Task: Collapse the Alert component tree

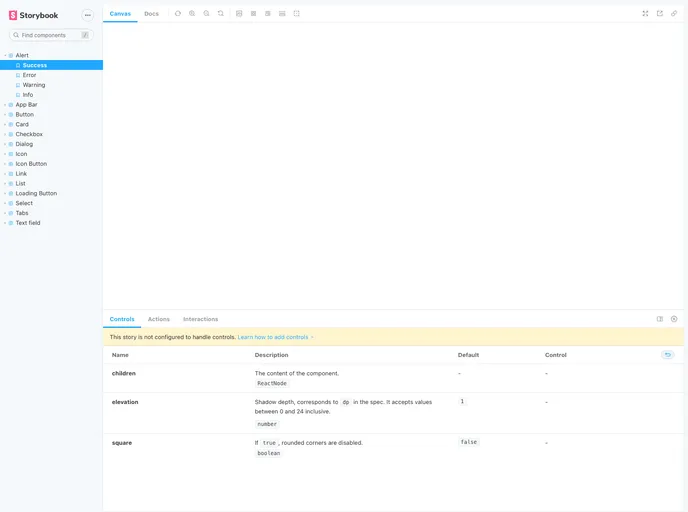Action: (21, 55)
